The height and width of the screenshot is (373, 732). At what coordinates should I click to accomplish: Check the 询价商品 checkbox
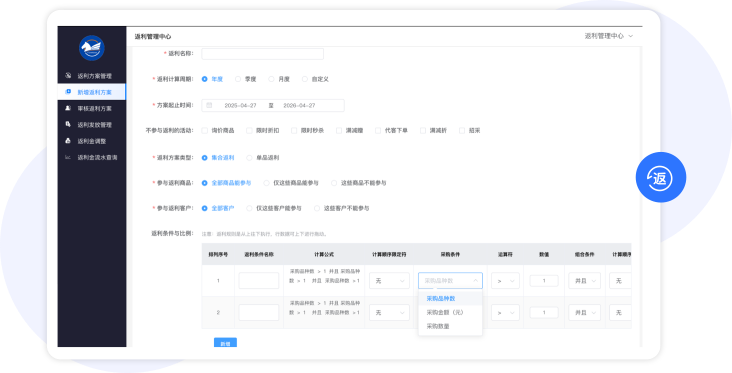tap(204, 130)
